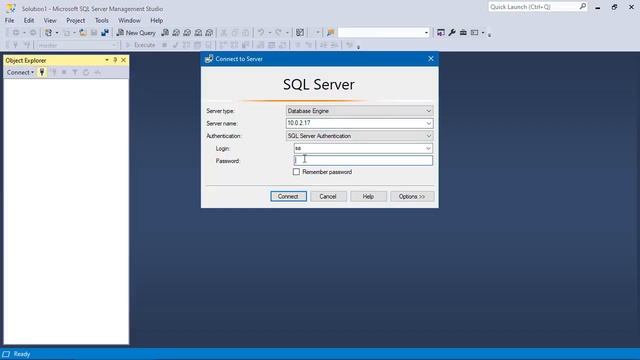Click the New Query toolbar button

[136, 33]
